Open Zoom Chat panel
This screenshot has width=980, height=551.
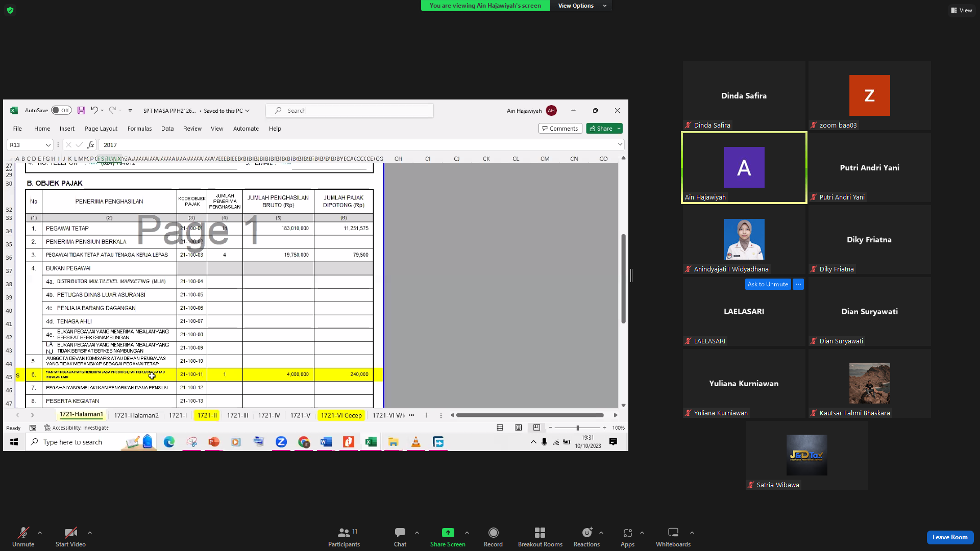pos(400,537)
